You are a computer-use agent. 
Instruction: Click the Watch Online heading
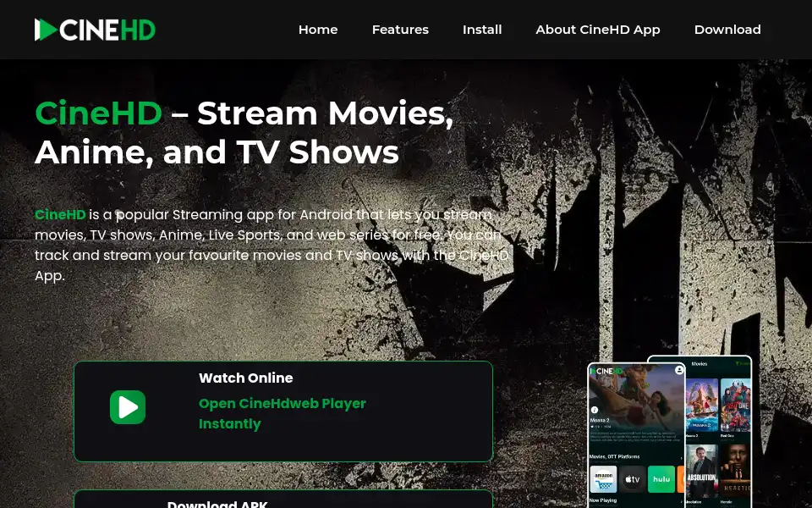(246, 378)
